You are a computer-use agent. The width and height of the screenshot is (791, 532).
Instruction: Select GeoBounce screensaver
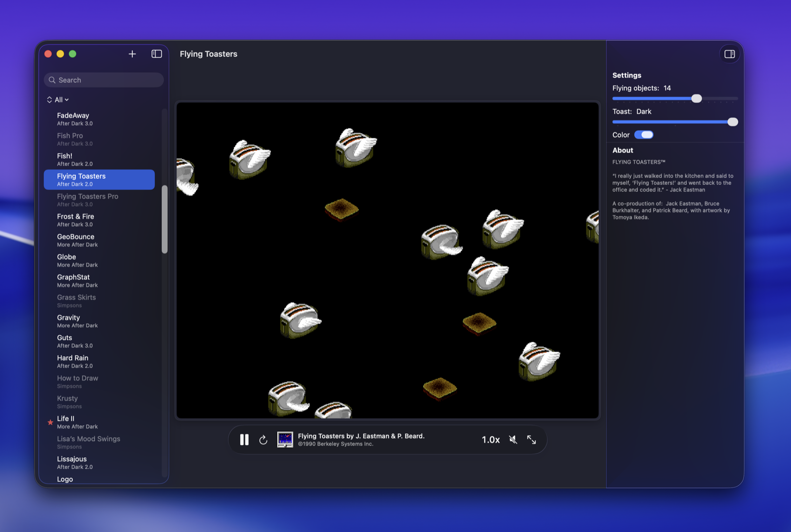coord(99,241)
